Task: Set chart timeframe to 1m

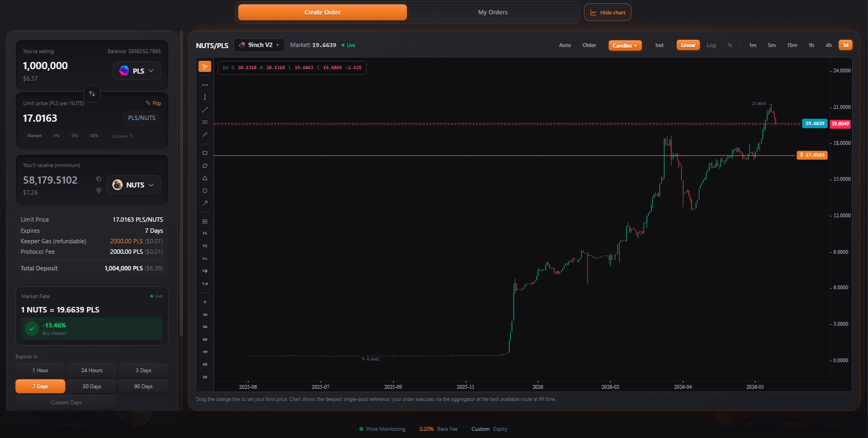Action: pyautogui.click(x=752, y=45)
